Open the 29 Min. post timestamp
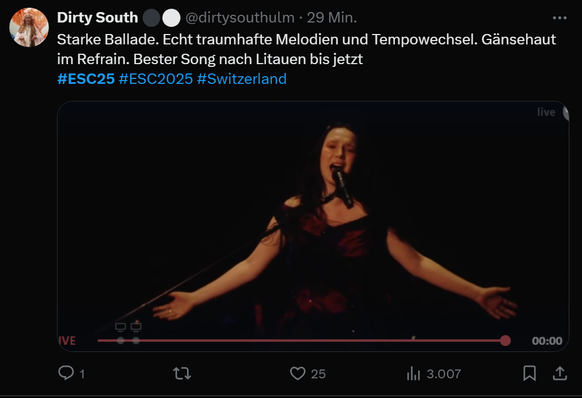Image resolution: width=582 pixels, height=398 pixels. (x=331, y=17)
